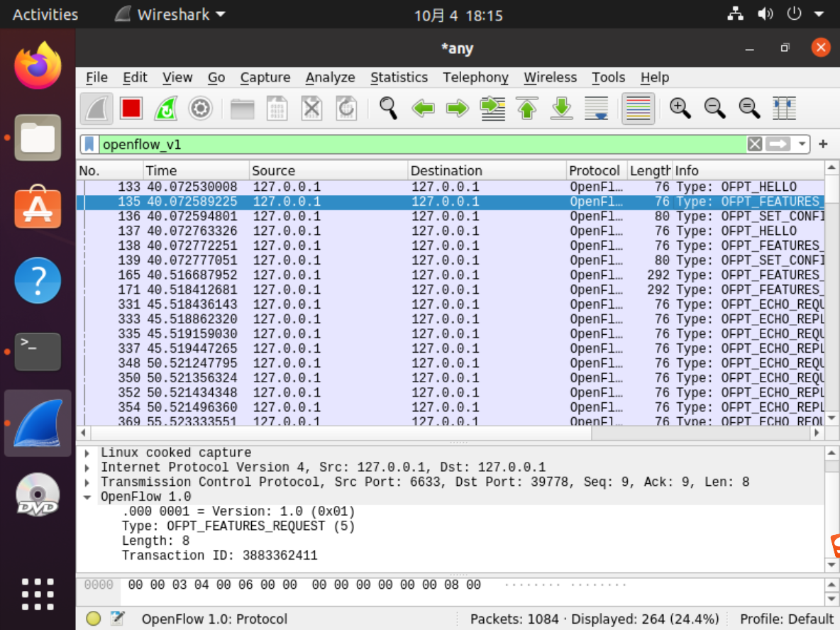This screenshot has width=840, height=630.
Task: Apply the display filter arrow button
Action: point(778,144)
